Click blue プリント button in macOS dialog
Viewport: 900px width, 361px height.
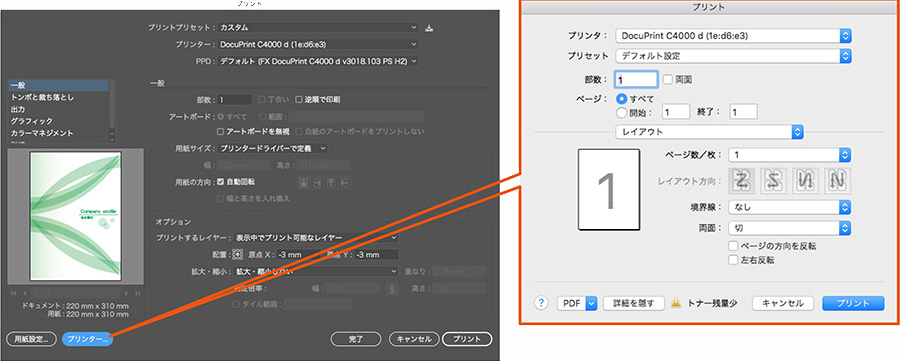pos(854,304)
